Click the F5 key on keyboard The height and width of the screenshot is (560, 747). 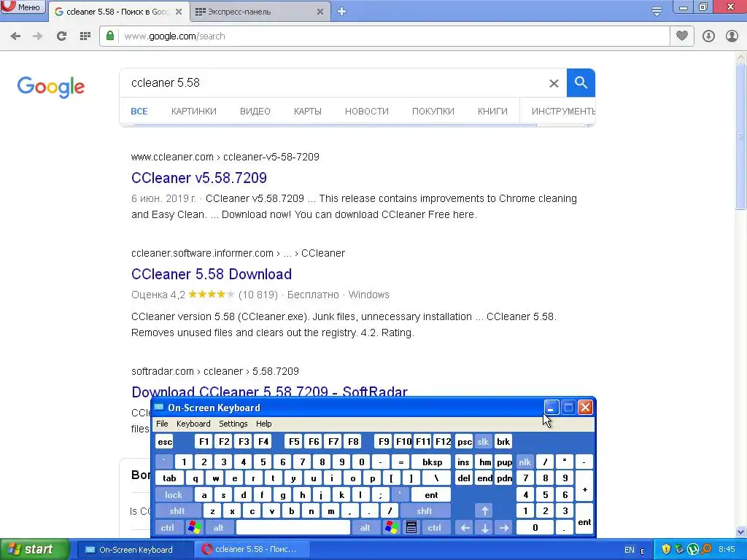point(294,442)
